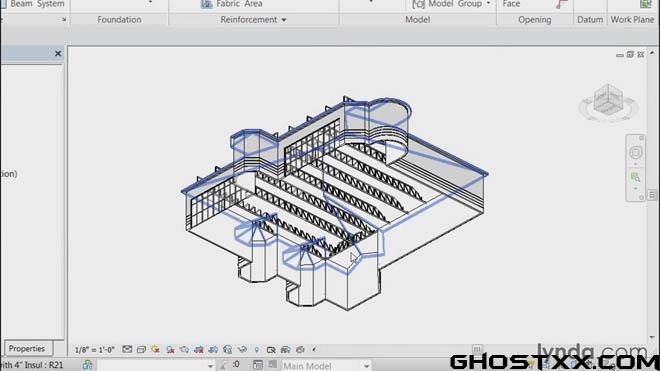
Task: Click the Datum panel title
Action: click(590, 20)
